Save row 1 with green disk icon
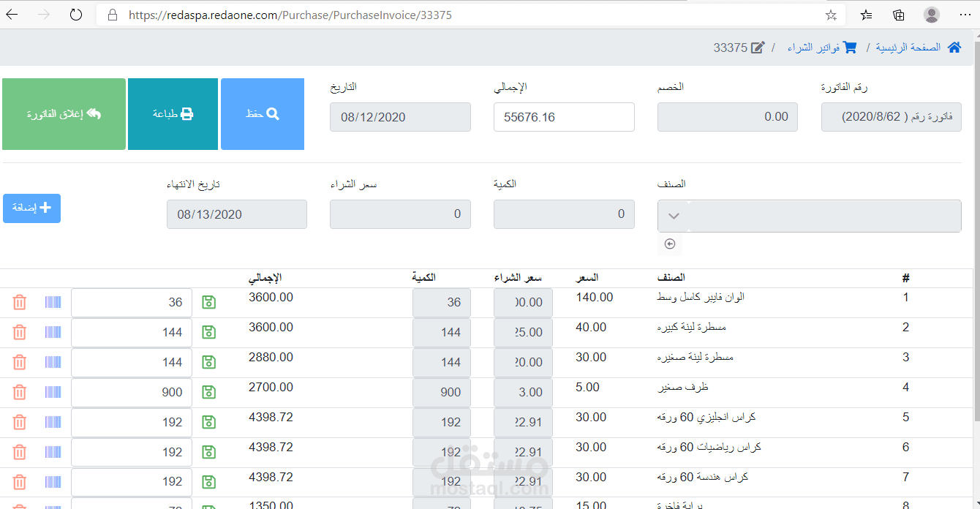The image size is (980, 509). 208,302
